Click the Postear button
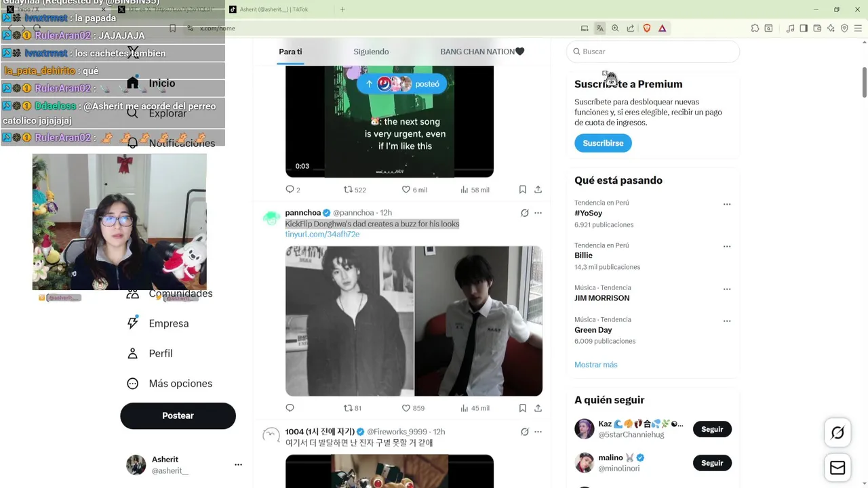The width and height of the screenshot is (868, 488). point(178,415)
